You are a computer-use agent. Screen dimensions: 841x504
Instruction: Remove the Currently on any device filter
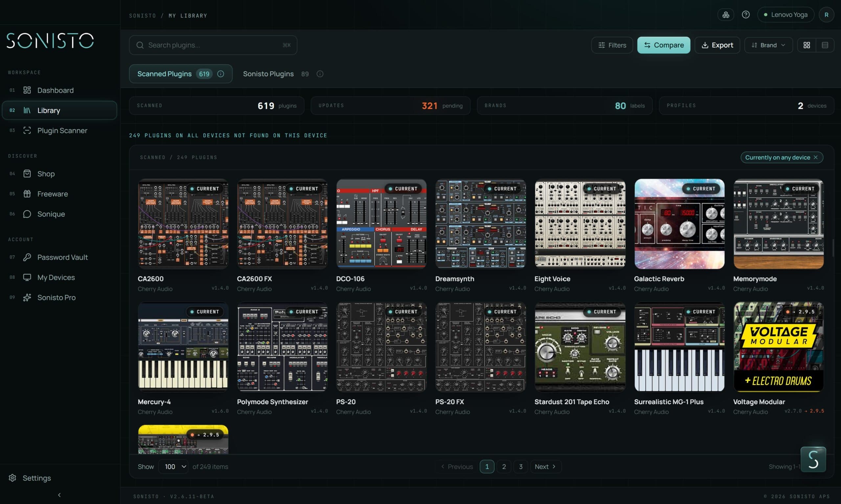pyautogui.click(x=815, y=157)
